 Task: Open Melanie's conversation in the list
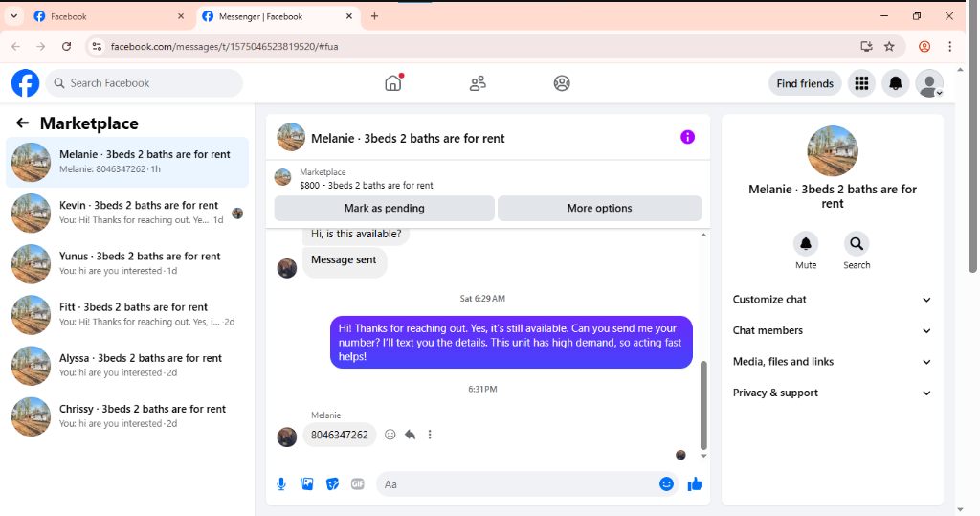pyautogui.click(x=127, y=162)
